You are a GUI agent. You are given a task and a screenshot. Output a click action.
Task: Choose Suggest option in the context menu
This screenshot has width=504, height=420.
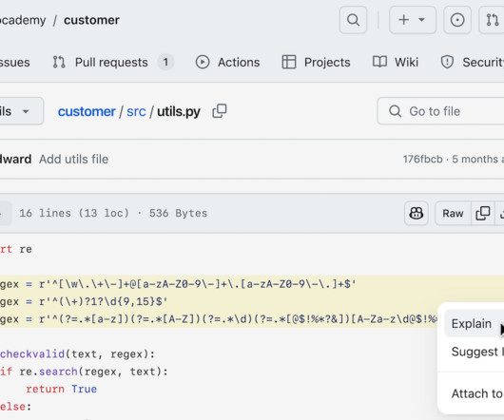(475, 352)
